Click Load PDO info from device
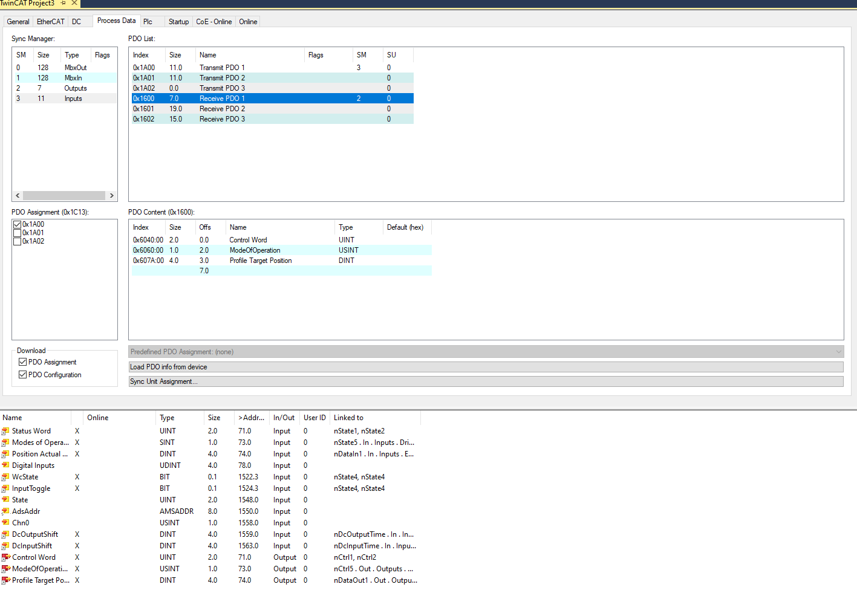This screenshot has height=616, width=857. coord(486,367)
